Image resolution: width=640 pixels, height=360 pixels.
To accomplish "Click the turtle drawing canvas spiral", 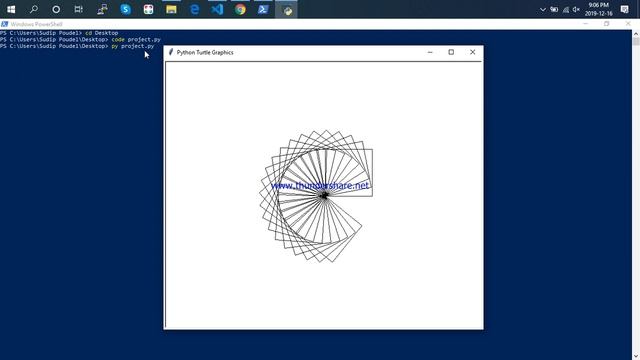I will point(317,196).
